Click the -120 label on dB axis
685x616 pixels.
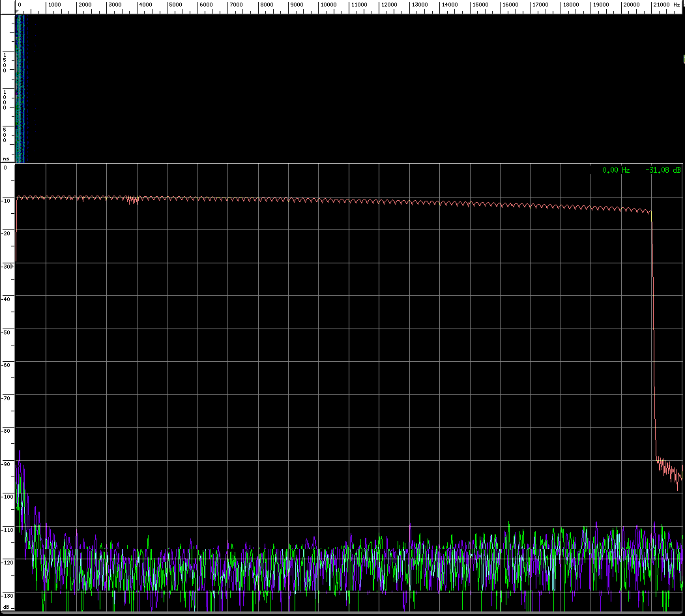[7, 563]
